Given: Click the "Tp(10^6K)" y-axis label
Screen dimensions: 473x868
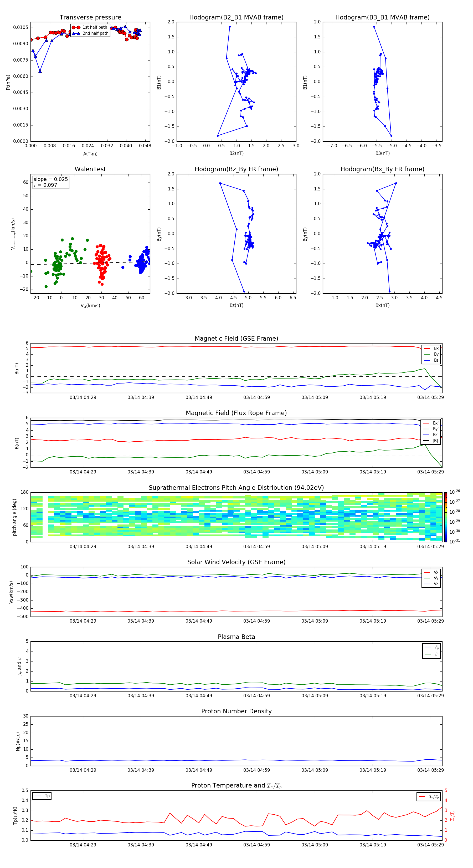Looking at the screenshot, I should click(x=15, y=815).
